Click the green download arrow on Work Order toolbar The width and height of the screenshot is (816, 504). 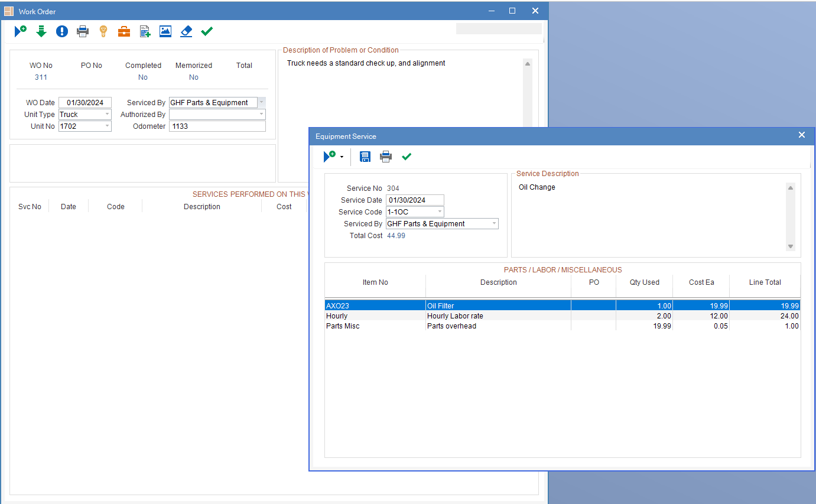[41, 31]
